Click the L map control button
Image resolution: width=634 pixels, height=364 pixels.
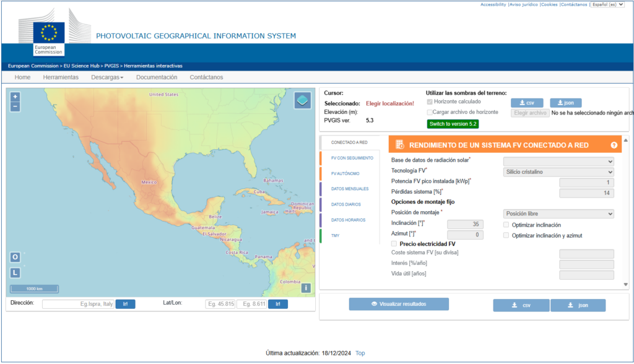pos(15,272)
